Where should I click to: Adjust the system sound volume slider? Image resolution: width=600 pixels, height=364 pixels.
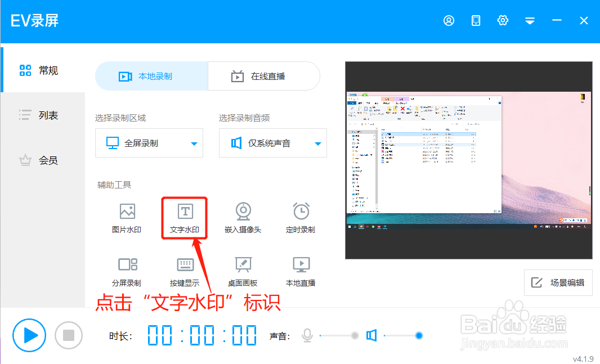(403, 336)
